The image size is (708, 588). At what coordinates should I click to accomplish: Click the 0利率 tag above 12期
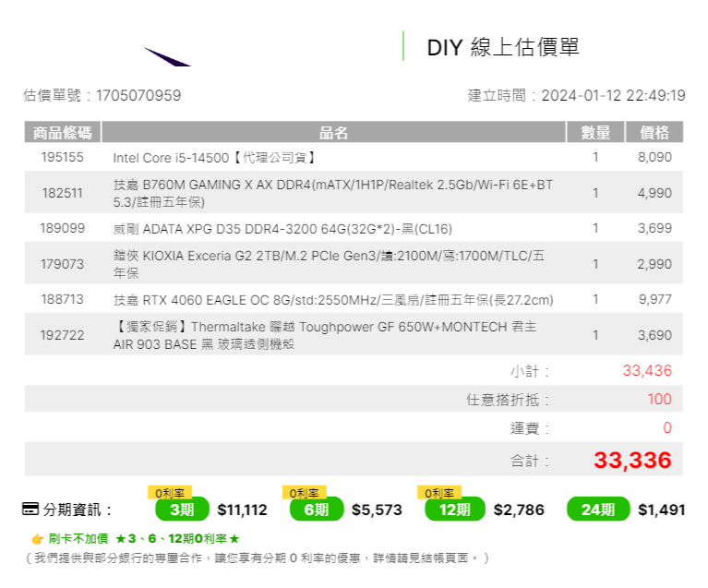pyautogui.click(x=438, y=492)
